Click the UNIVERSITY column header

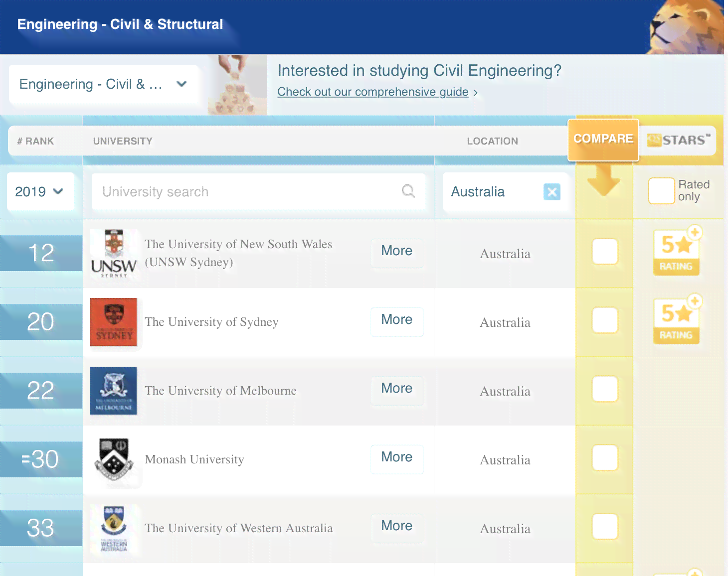point(123,141)
